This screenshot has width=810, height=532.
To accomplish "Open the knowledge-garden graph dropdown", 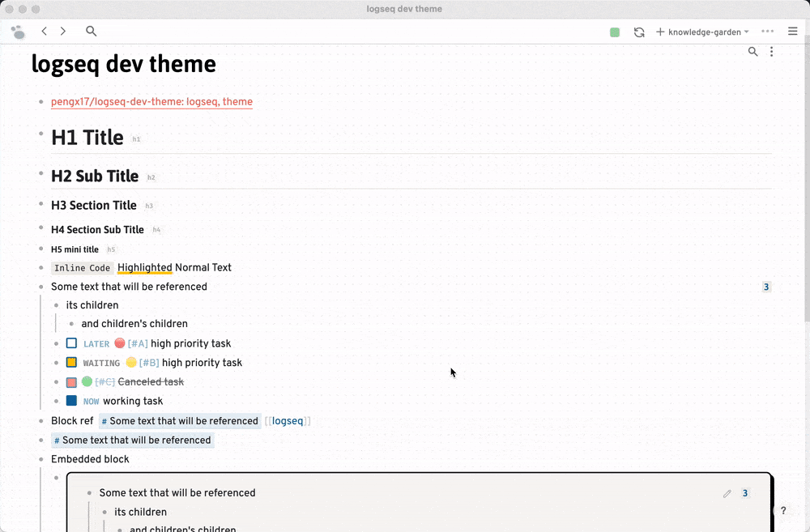I will click(702, 32).
